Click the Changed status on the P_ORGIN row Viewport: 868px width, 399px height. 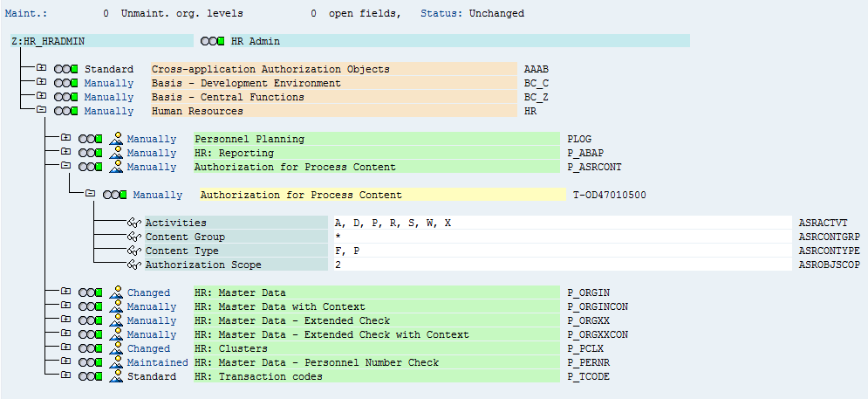pos(148,292)
